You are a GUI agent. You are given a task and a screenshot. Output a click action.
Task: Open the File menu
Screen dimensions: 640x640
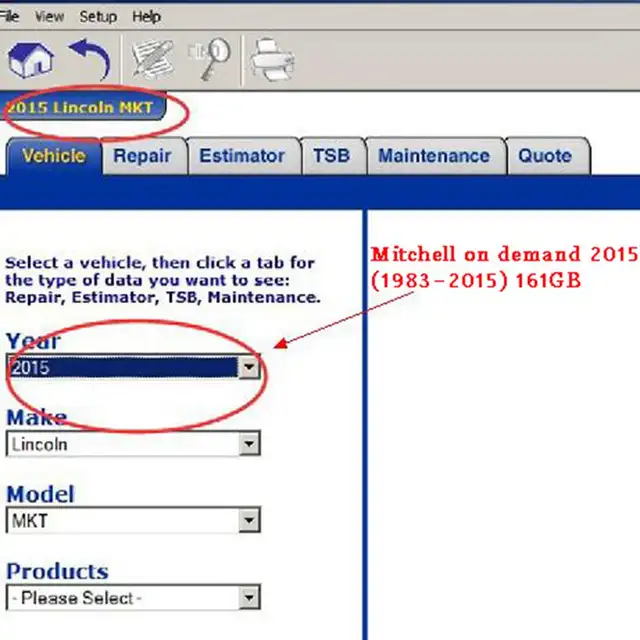[9, 17]
